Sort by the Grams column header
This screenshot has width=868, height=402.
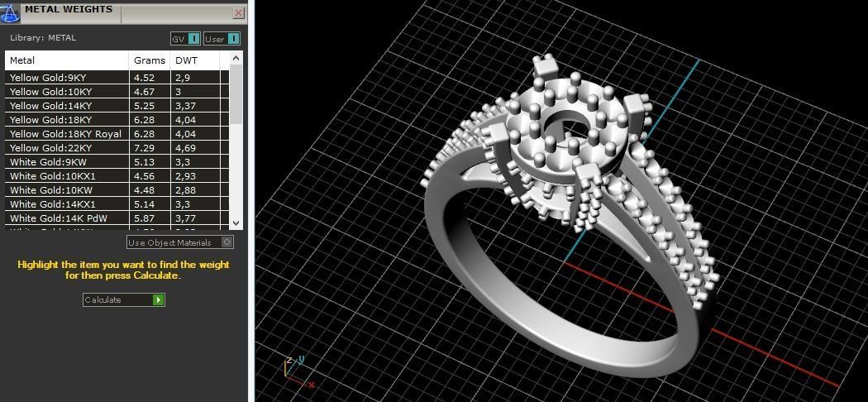[x=150, y=60]
